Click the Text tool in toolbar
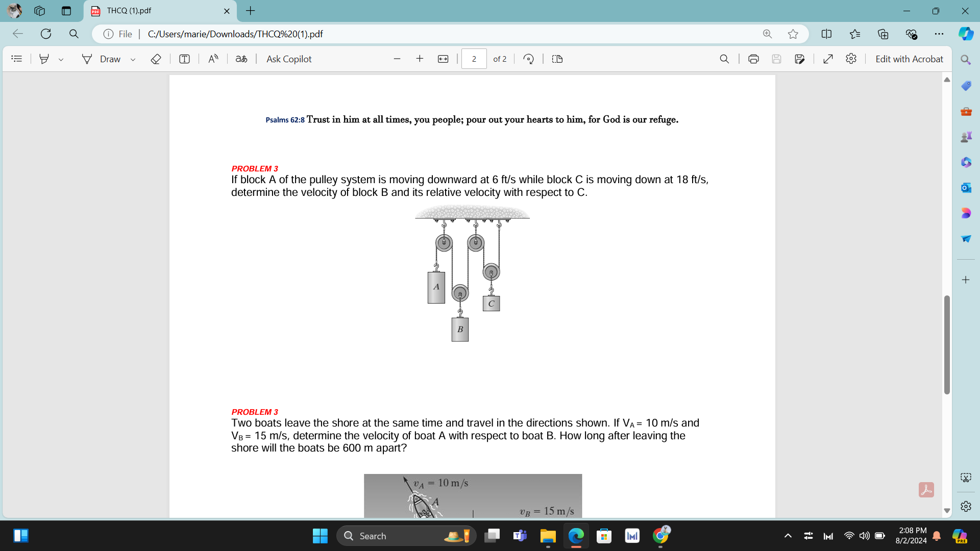This screenshot has height=551, width=980. (185, 59)
